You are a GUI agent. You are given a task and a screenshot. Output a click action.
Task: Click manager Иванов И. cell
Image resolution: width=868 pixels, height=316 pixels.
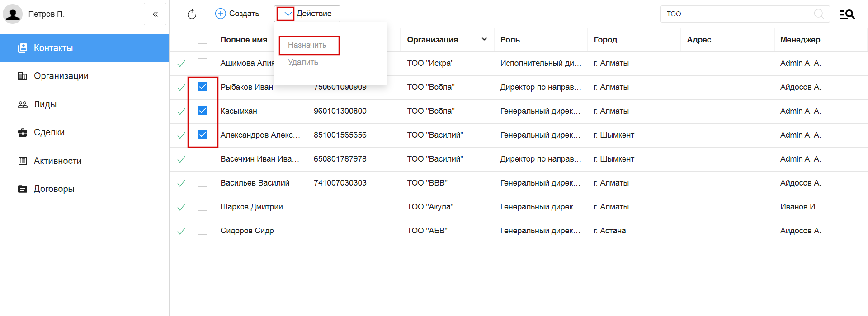pos(799,207)
